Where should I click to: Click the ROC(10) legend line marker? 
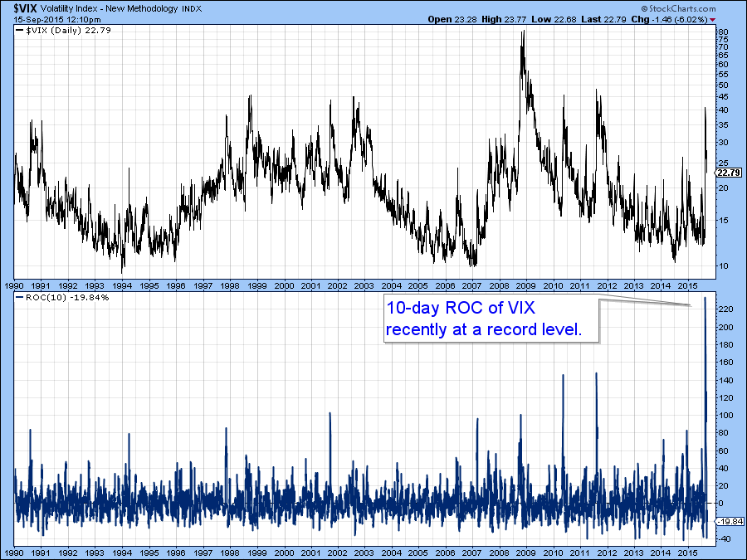pyautogui.click(x=21, y=297)
